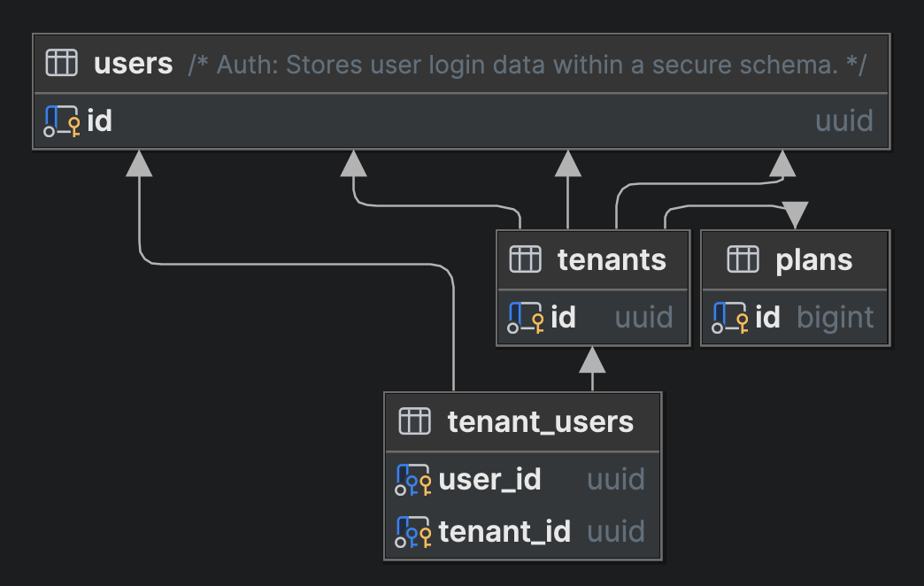Click the tenant_id column row
Viewport: 924px width, 586px height.
[505, 531]
